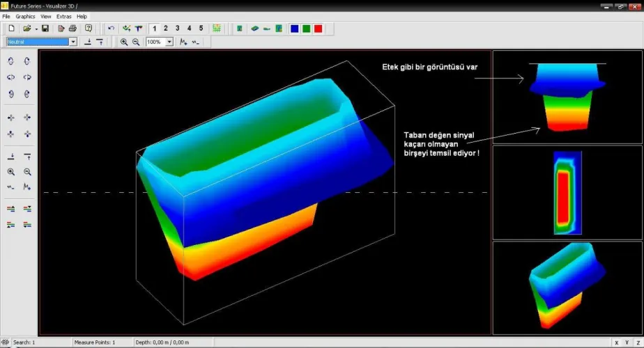
Task: Click the X axis button in status bar
Action: tap(616, 342)
